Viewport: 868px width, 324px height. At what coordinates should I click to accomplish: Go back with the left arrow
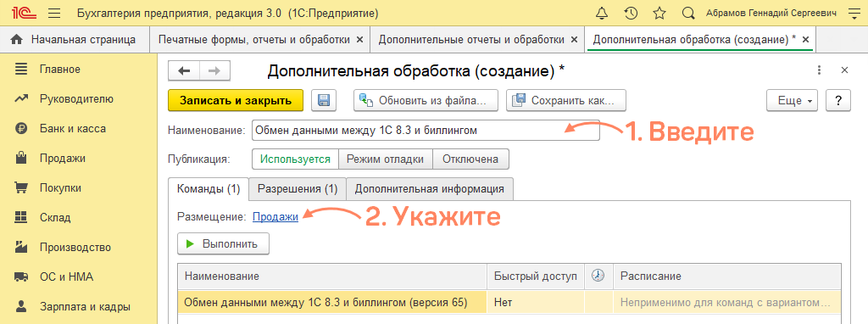point(184,71)
